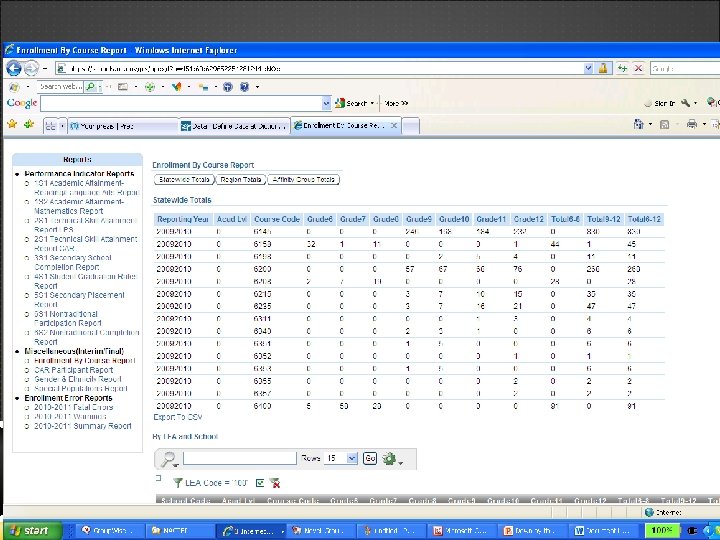Click the Home icon in command bar
720x540 pixels.
pyautogui.click(x=639, y=124)
